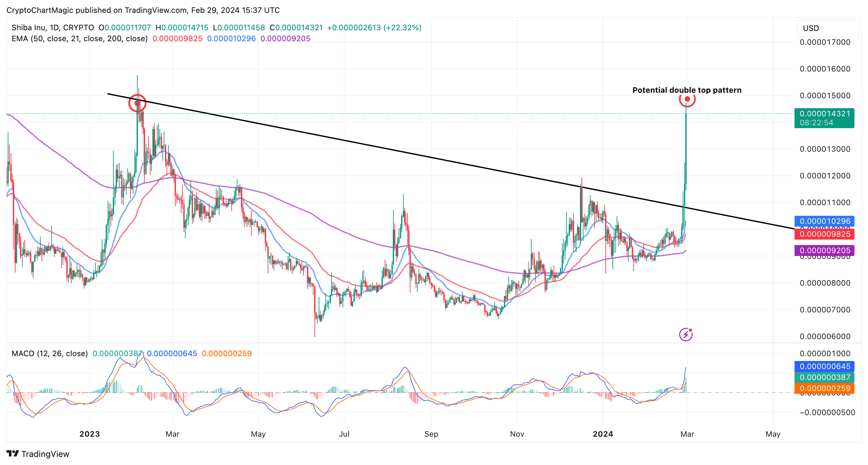Image resolution: width=868 pixels, height=465 pixels.
Task: Click the change +0.000002613 (+22.32%) text
Action: (x=374, y=28)
